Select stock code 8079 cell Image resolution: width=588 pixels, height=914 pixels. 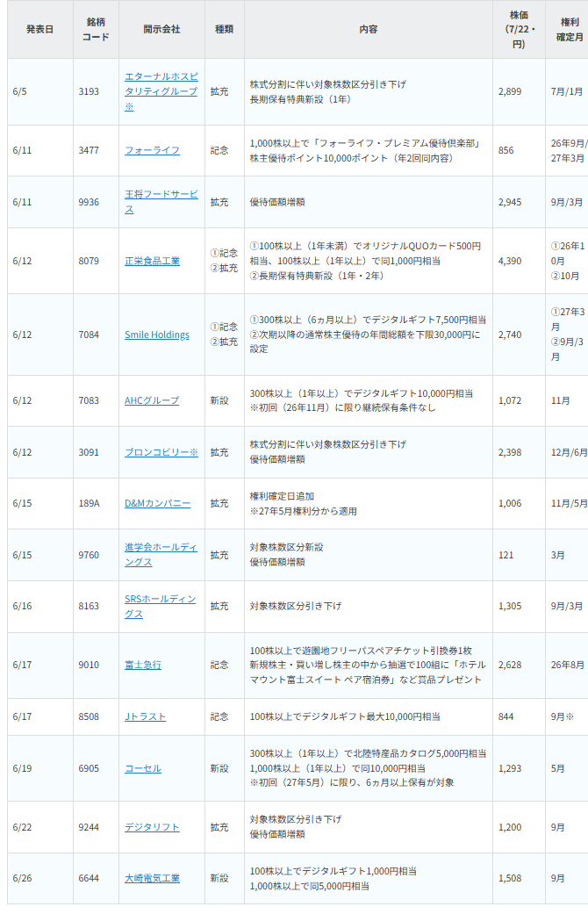(96, 261)
